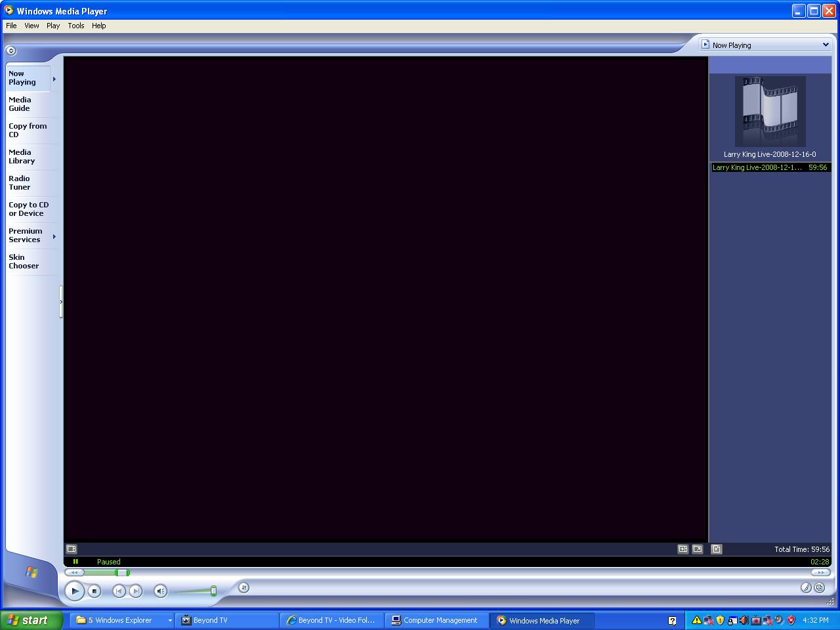
Task: Open the File menu
Action: click(11, 26)
